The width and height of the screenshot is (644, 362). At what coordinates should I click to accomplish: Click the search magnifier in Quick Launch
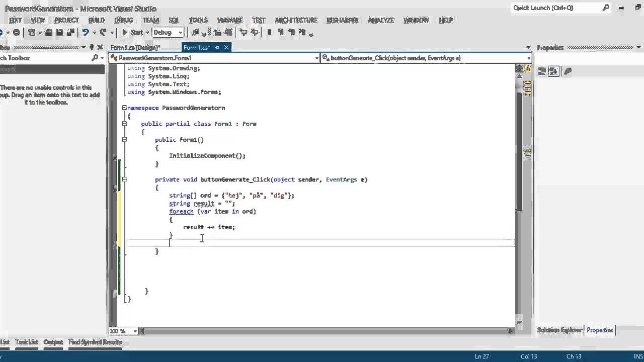point(606,8)
